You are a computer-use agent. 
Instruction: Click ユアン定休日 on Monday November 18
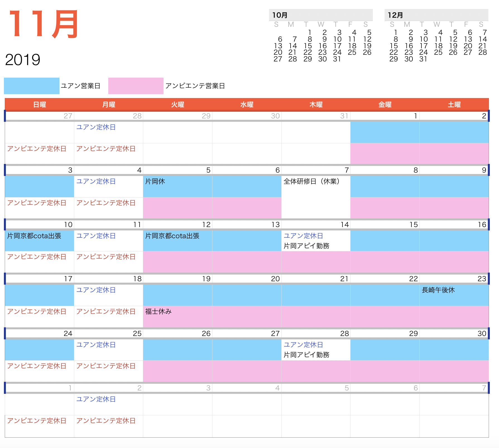click(96, 290)
